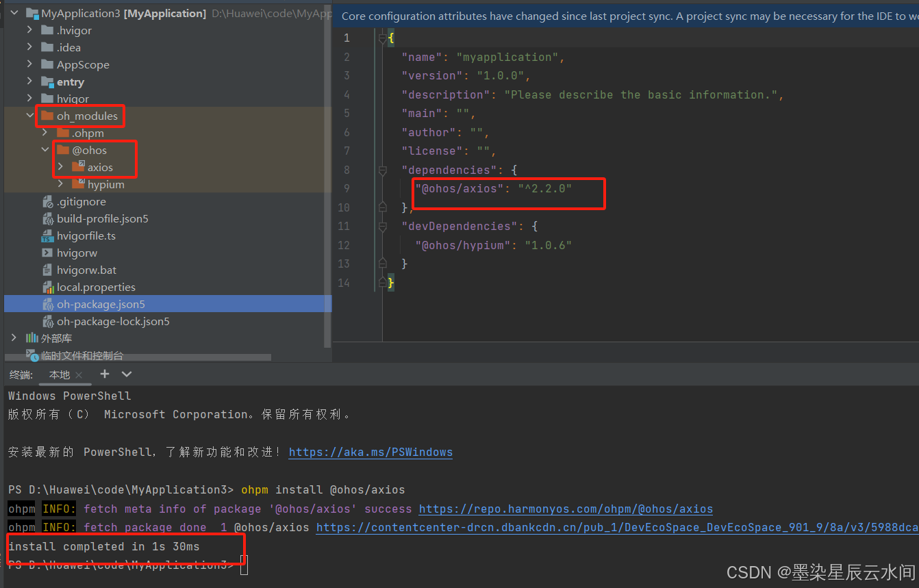This screenshot has height=588, width=919.
Task: Add a new terminal session with plus
Action: [x=105, y=374]
